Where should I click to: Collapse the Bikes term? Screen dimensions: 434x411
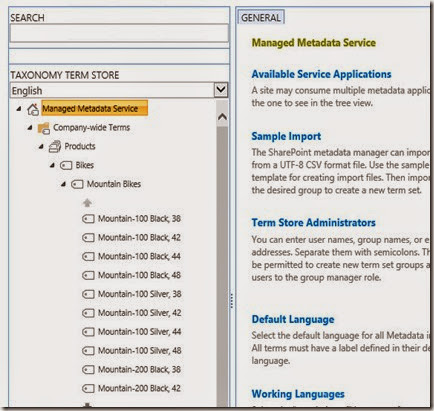52,165
